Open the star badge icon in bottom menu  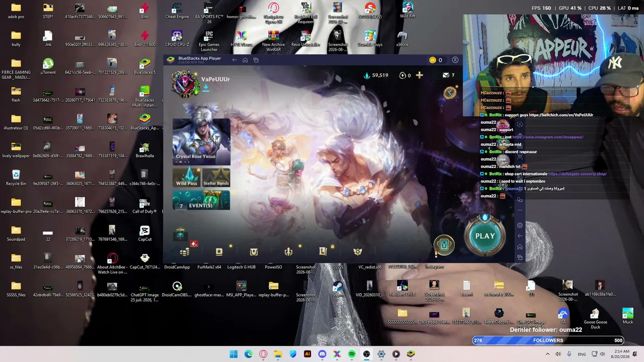[x=219, y=252]
